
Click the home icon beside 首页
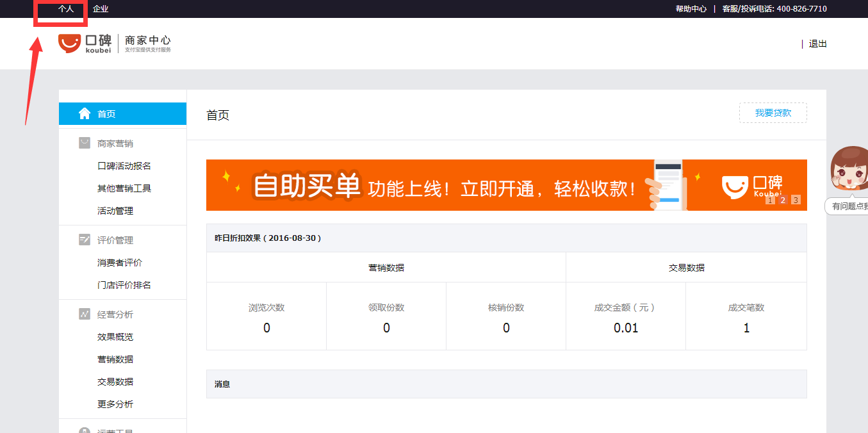85,114
